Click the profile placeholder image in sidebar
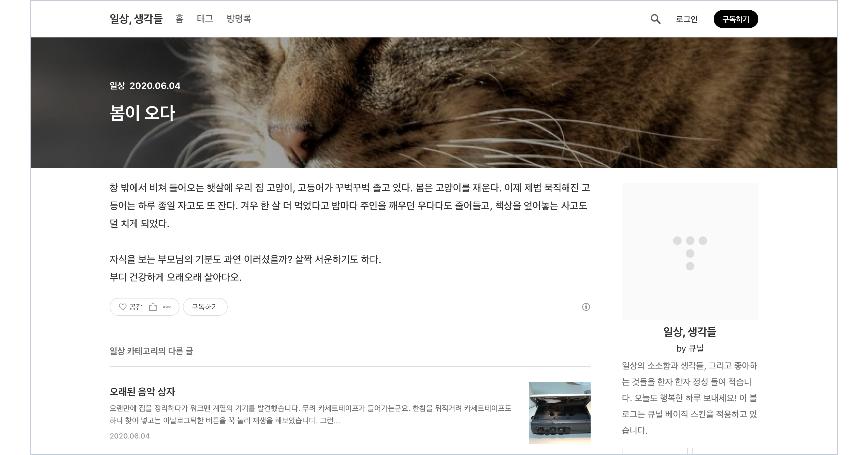Viewport: 868px width, 455px height. (x=690, y=251)
